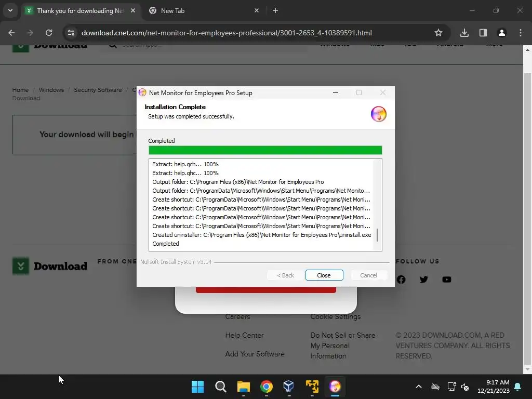Image resolution: width=532 pixels, height=399 pixels.
Task: Open VirtualBox from the taskbar
Action: click(289, 387)
